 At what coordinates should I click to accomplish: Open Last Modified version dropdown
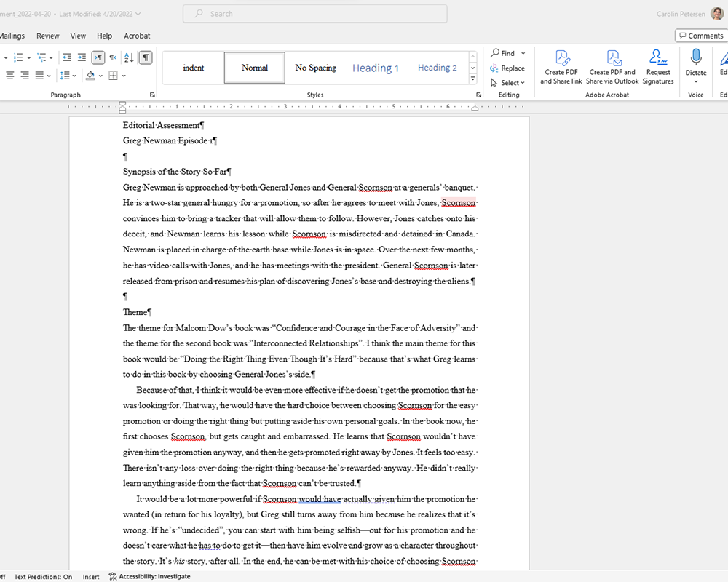(99, 14)
